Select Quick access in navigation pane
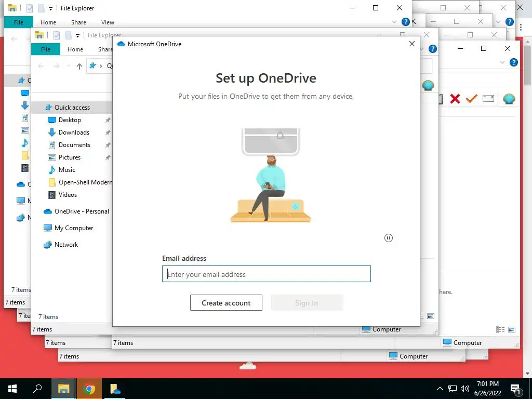The height and width of the screenshot is (399, 532). [72, 107]
